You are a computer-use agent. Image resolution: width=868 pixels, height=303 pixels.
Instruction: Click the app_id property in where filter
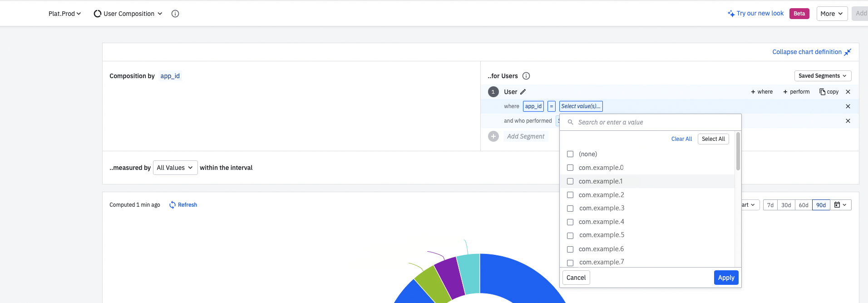533,106
